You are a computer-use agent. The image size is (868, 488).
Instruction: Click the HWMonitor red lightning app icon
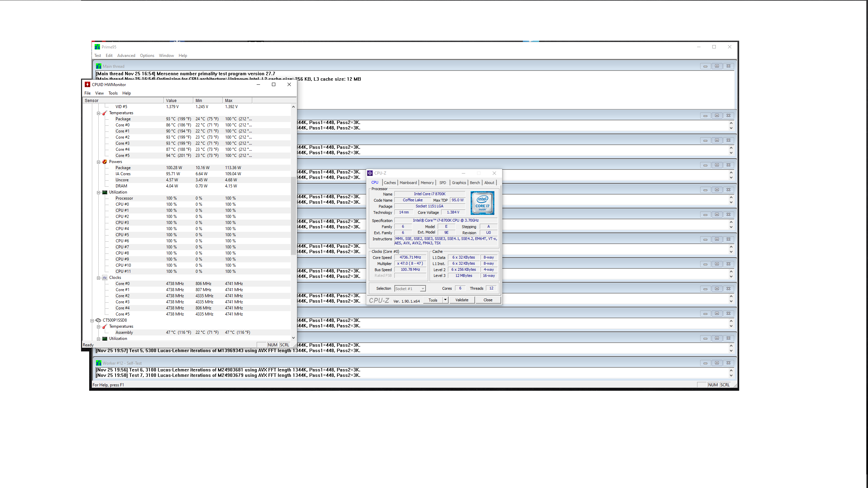click(87, 84)
